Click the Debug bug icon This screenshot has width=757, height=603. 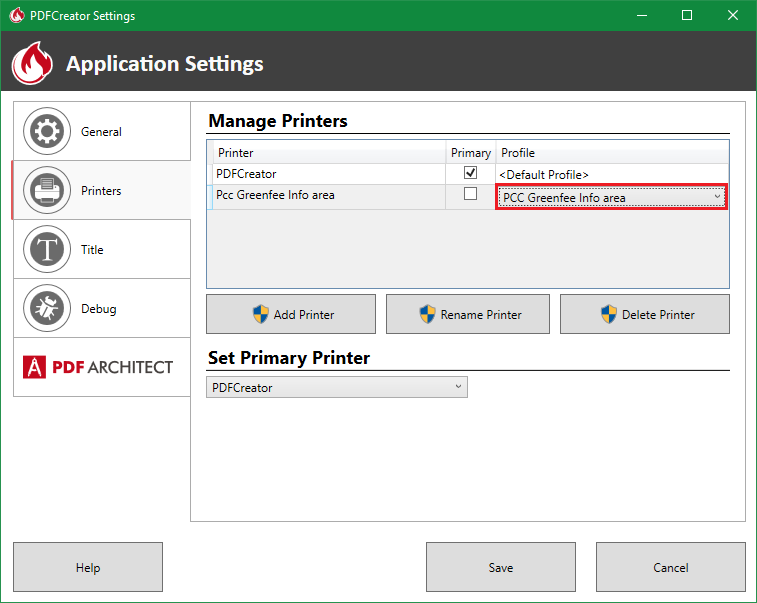(47, 308)
